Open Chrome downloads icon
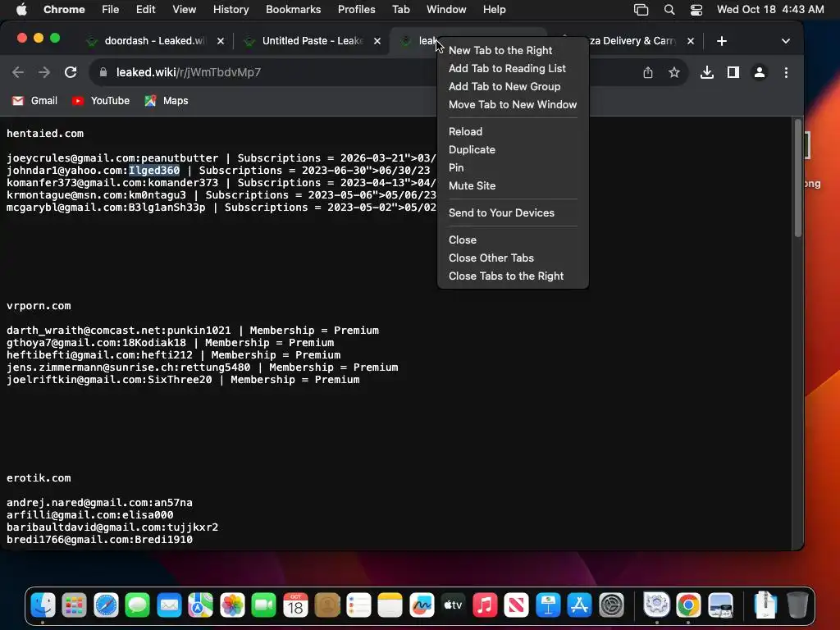Screen dimensions: 840x630 click(706, 72)
